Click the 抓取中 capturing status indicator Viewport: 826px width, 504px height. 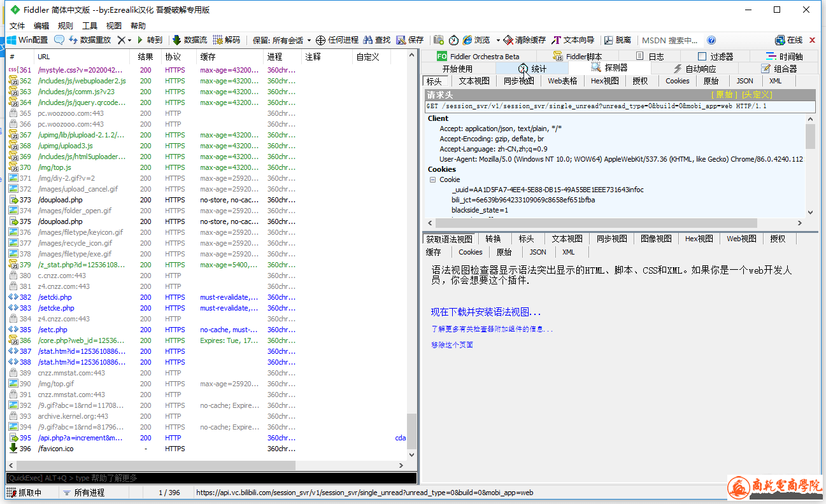(x=25, y=493)
